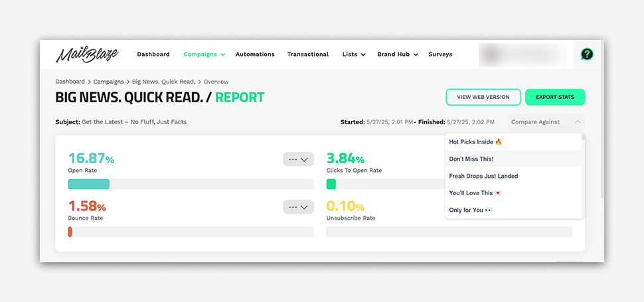Click the 3.84% clicks to open value
The image size is (644, 302).
click(x=345, y=159)
